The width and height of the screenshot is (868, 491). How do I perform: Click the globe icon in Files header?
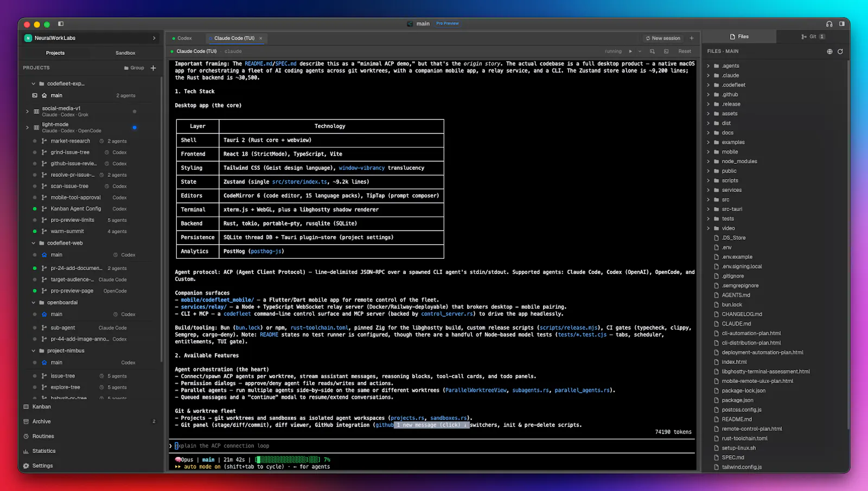(829, 52)
